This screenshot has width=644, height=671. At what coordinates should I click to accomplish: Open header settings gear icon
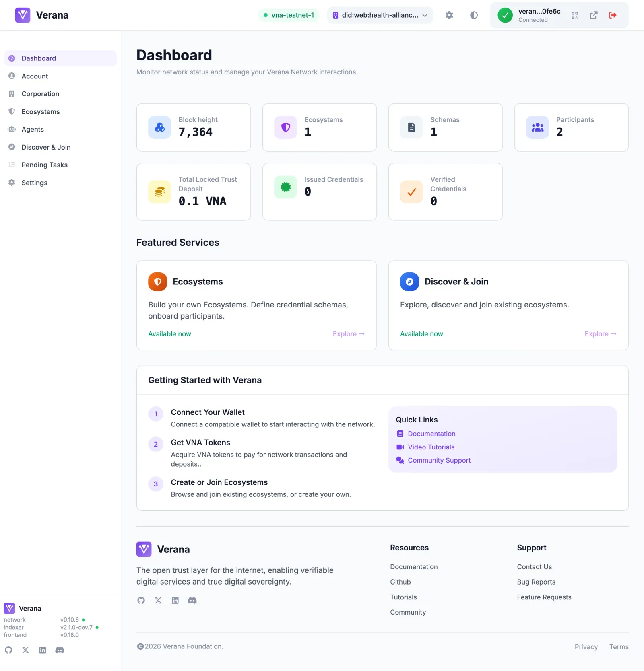(x=449, y=15)
